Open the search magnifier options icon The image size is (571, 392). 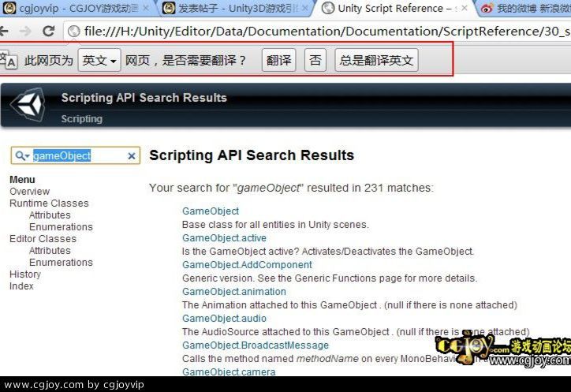pos(23,156)
